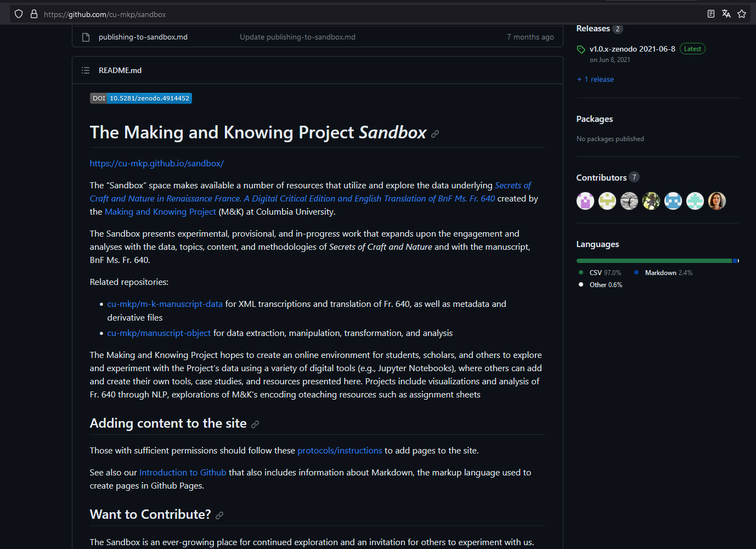Bookmark this page with the star icon
Screen dimensions: 756x549
[x=742, y=14]
